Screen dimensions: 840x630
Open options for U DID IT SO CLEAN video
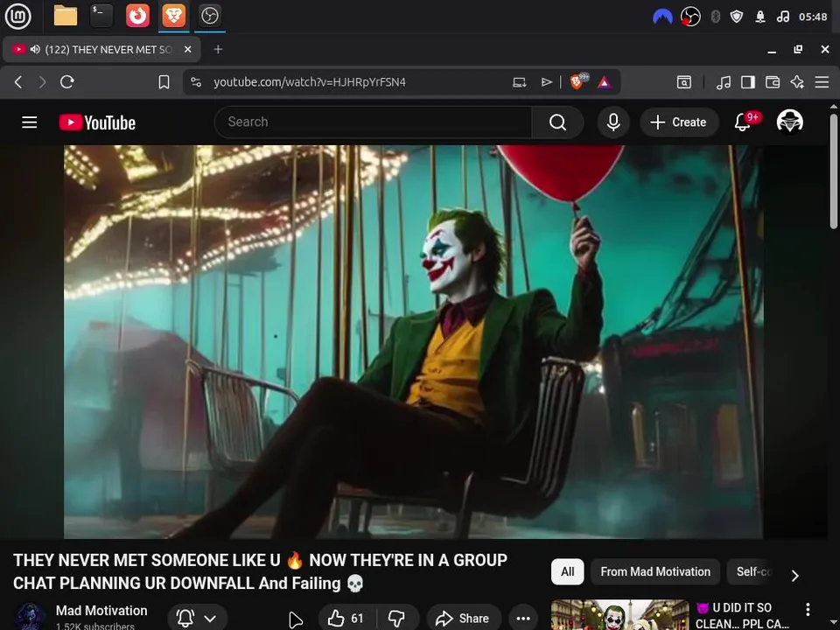[808, 609]
